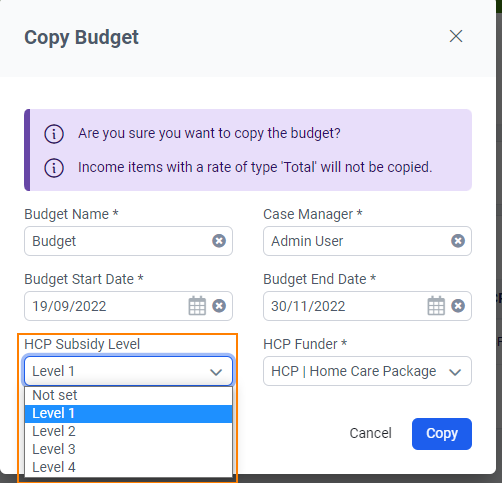Click the info icon beside income items note
502x483 pixels.
pos(54,168)
